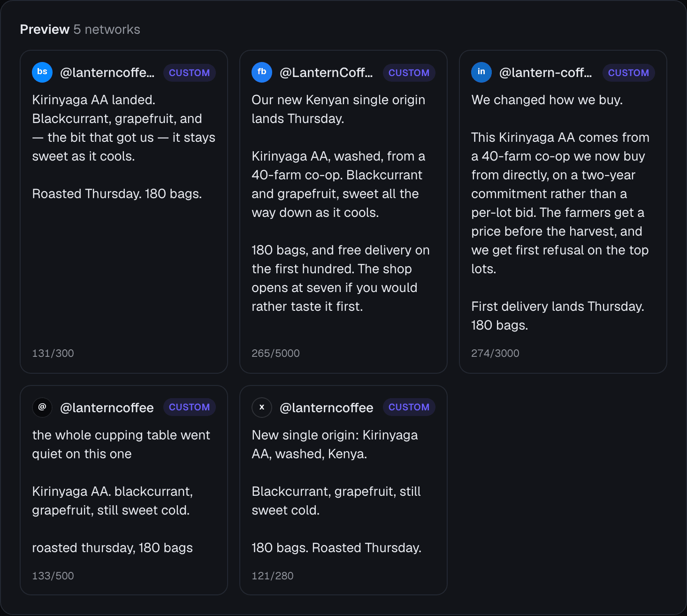
Task: Click the 121/280 character count
Action: click(273, 576)
